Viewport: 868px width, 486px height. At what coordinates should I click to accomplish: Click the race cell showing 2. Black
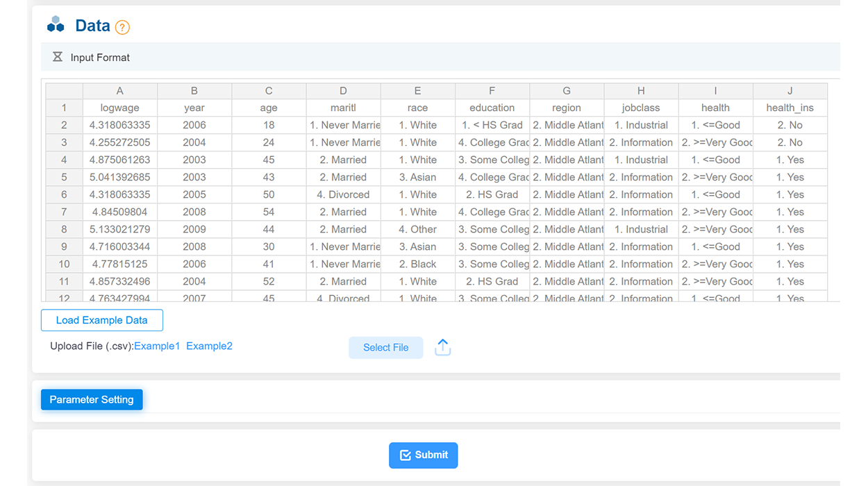[417, 264]
